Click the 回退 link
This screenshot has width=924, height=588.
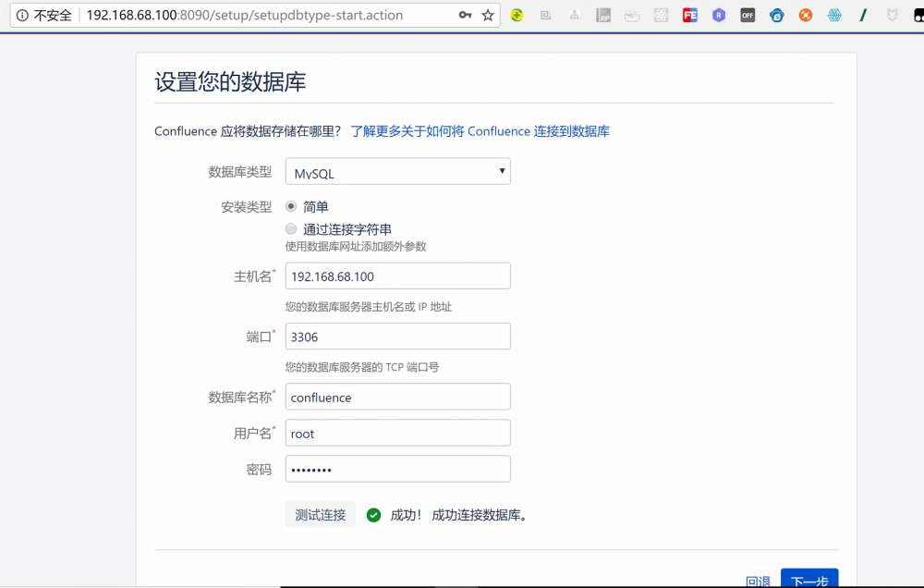tap(759, 581)
